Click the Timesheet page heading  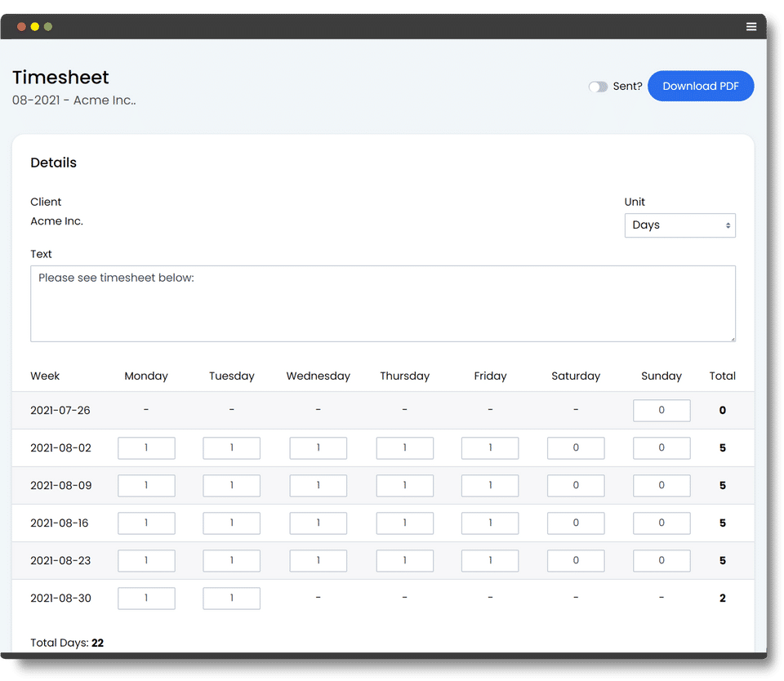tap(60, 78)
